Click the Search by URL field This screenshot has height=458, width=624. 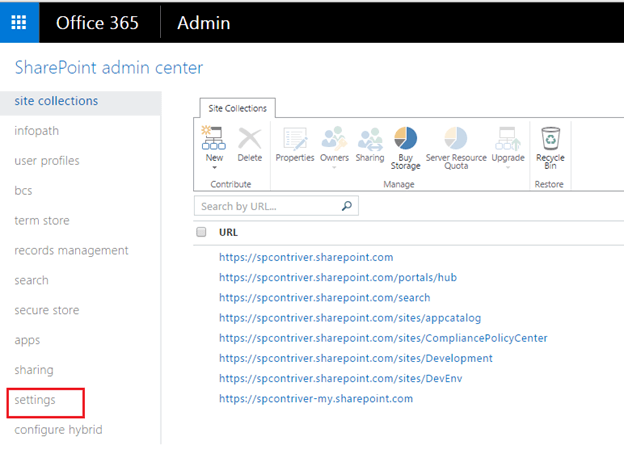click(268, 207)
